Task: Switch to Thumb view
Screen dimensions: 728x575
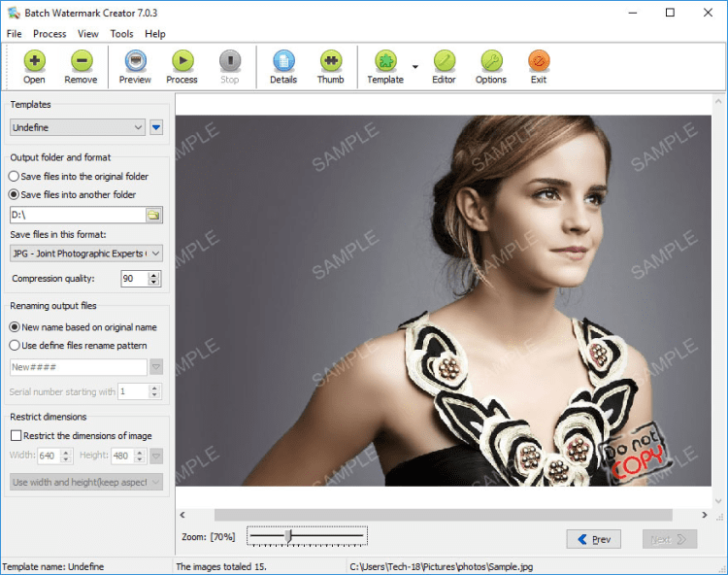Action: coord(330,66)
